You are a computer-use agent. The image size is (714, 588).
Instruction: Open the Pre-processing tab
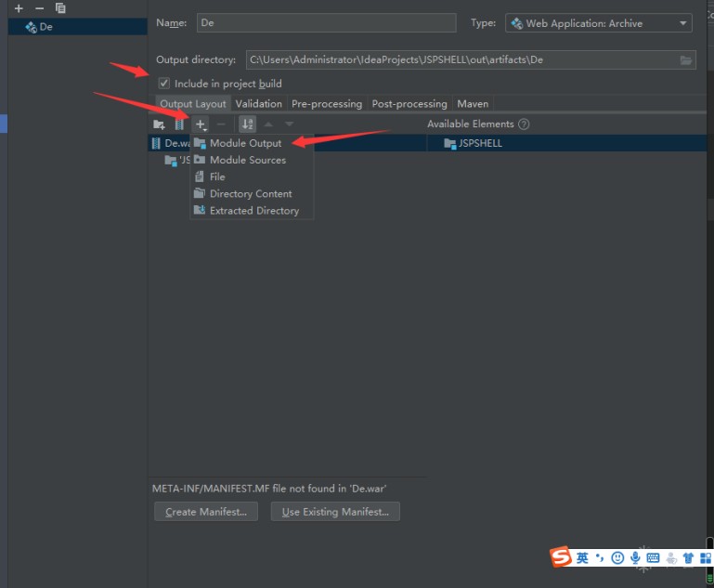coord(327,104)
